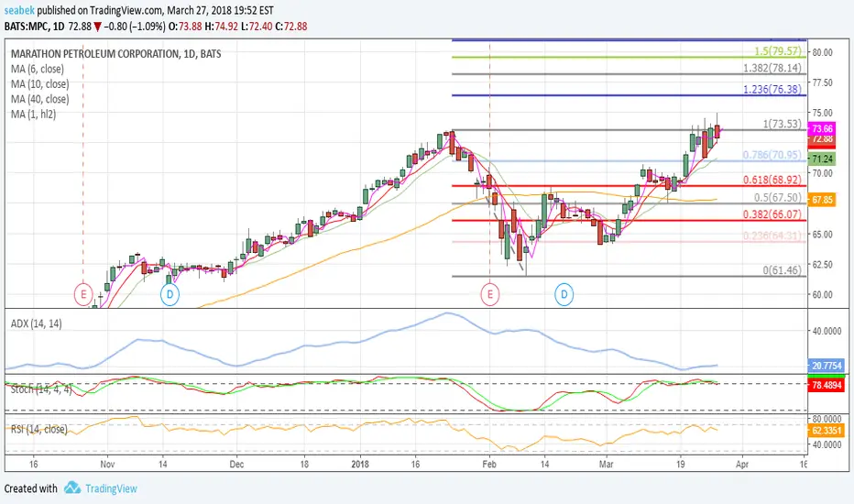Image resolution: width=854 pixels, height=504 pixels.
Task: Click the BATS:MPC, 1D symbol header
Action: (34, 27)
